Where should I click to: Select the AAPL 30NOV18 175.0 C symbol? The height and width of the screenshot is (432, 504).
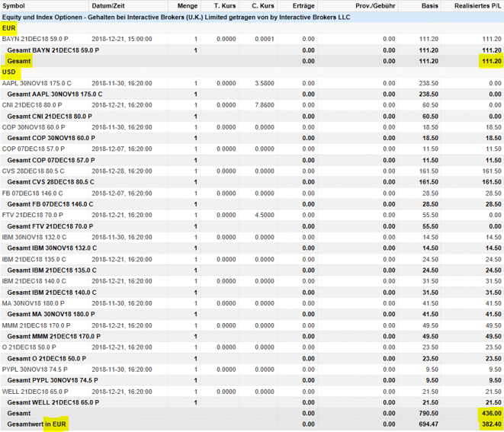[x=37, y=83]
